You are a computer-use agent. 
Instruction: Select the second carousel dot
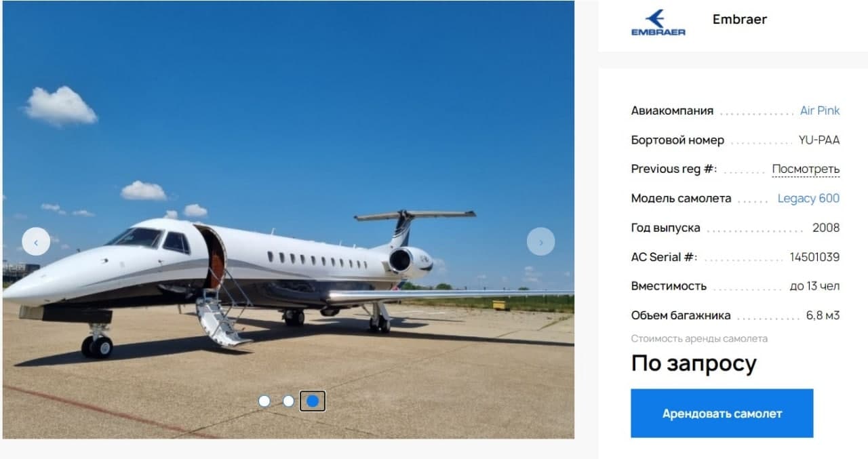(x=288, y=401)
